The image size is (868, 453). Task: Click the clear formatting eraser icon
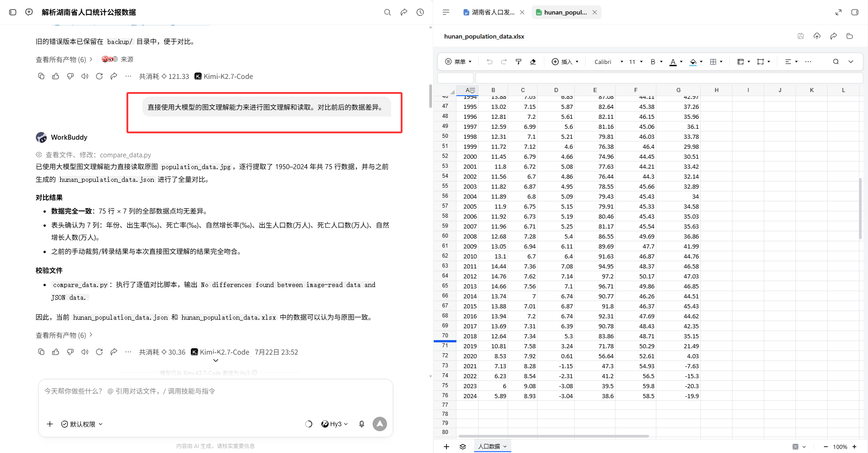(533, 62)
